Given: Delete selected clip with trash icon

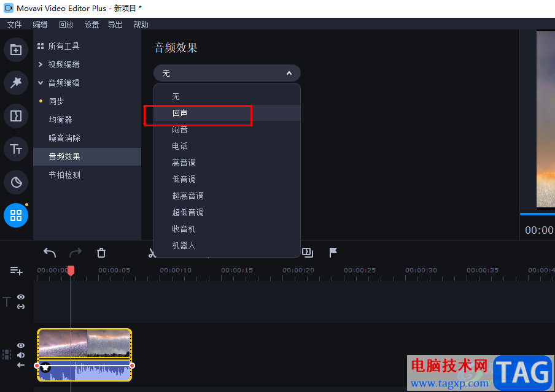Looking at the screenshot, I should pos(101,253).
